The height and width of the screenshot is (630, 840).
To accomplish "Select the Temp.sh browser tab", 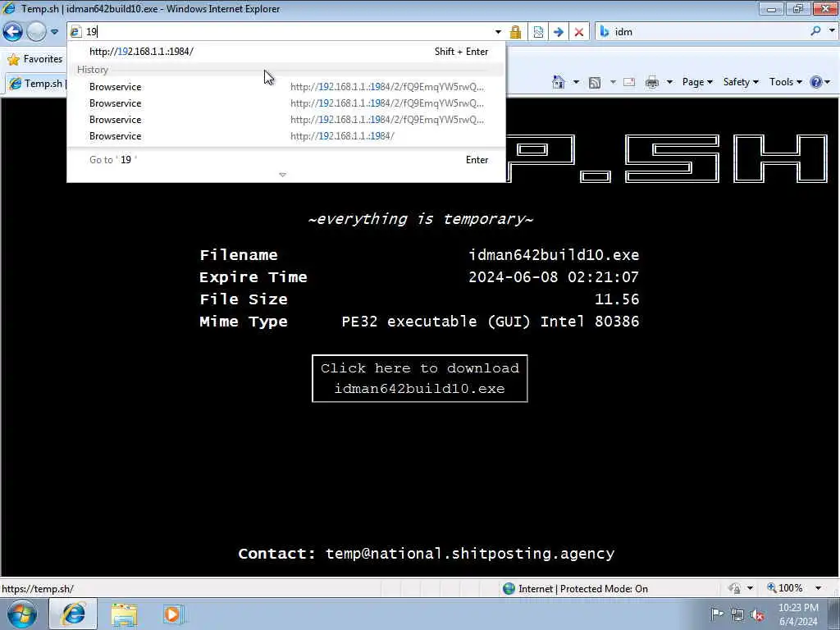I will pyautogui.click(x=36, y=84).
